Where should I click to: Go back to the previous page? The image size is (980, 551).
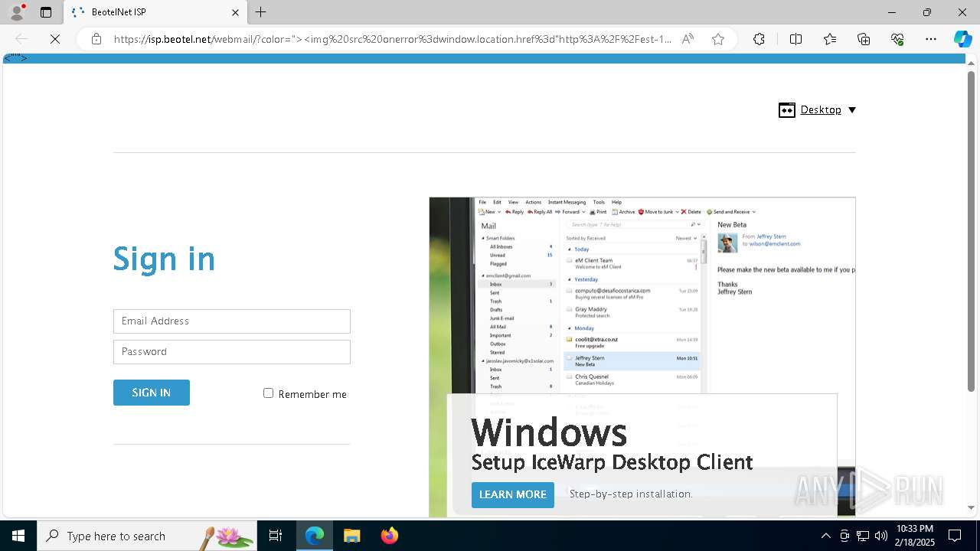pos(21,39)
